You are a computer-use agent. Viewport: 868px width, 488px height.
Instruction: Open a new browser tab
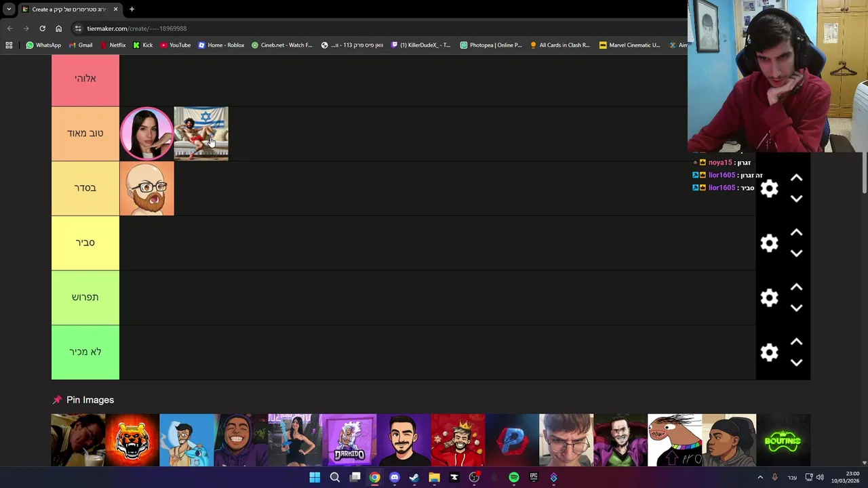(x=132, y=9)
